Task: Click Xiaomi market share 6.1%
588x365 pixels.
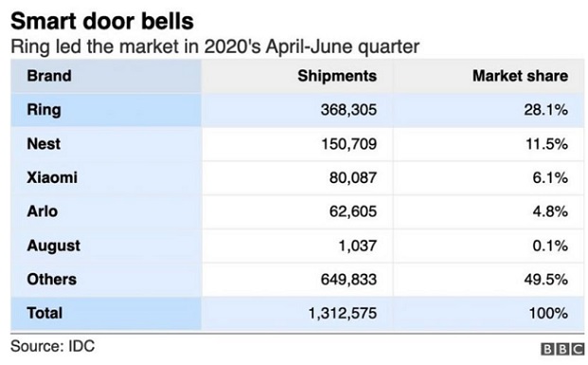Action: 550,177
